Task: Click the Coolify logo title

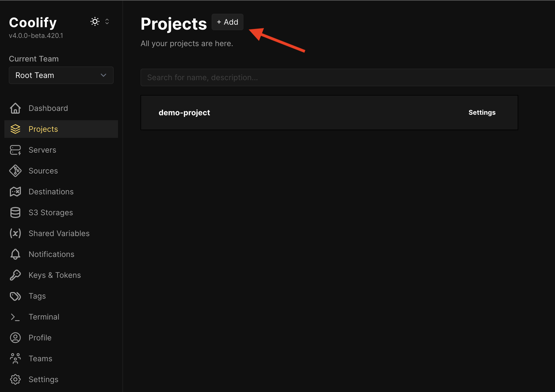Action: click(x=33, y=23)
